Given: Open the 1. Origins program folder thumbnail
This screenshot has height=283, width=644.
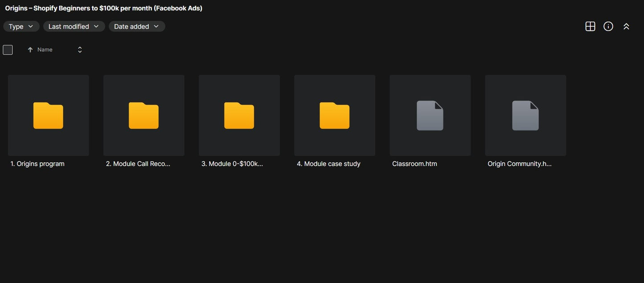Looking at the screenshot, I should 49,115.
